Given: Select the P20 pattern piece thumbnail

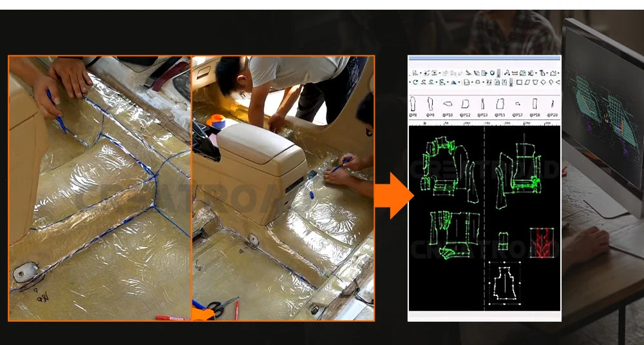Looking at the screenshot, I should click(x=553, y=104).
